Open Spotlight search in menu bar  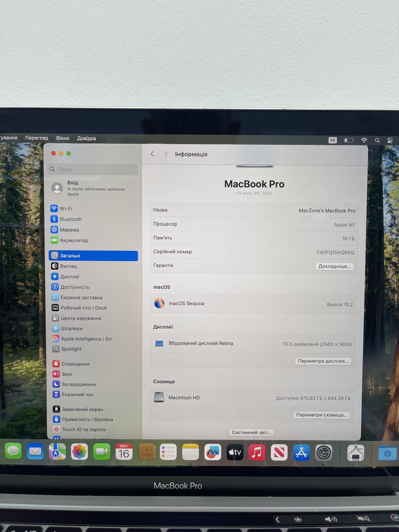coord(377,140)
